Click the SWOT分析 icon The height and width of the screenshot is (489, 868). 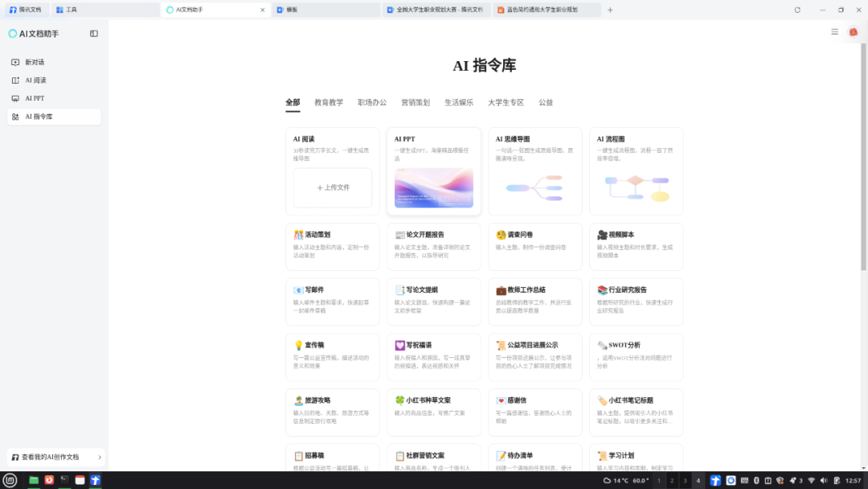602,346
